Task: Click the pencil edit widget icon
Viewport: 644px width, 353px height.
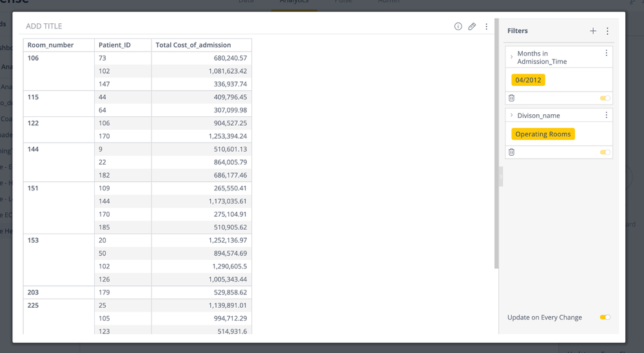Action: pyautogui.click(x=472, y=26)
